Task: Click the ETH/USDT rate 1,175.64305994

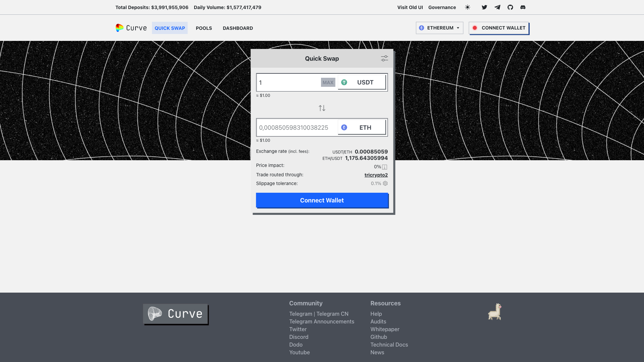Action: pyautogui.click(x=366, y=158)
